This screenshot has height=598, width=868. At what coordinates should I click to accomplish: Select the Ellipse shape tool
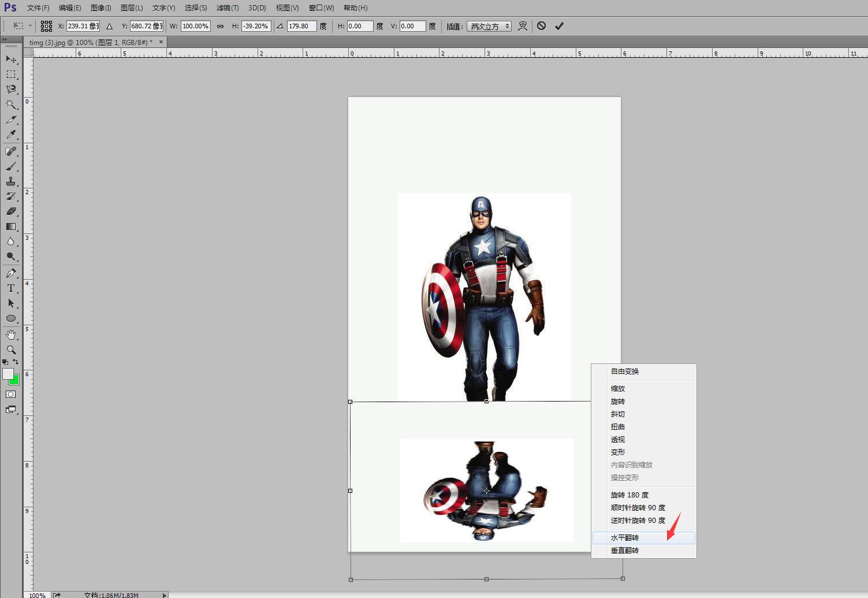coord(11,318)
